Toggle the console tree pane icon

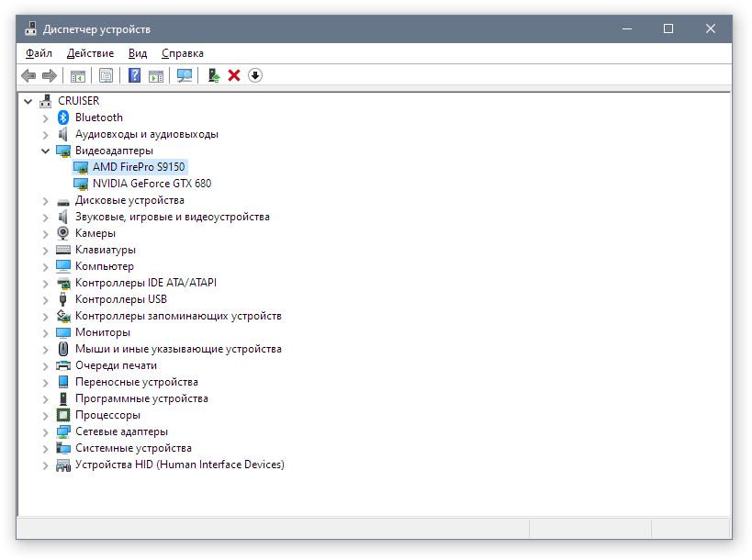(78, 75)
